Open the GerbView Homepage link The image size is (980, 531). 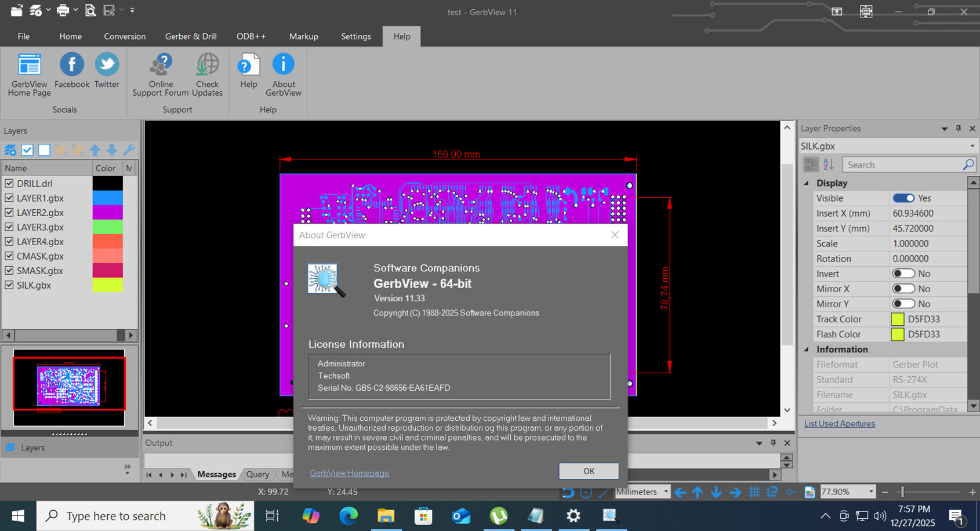point(349,473)
